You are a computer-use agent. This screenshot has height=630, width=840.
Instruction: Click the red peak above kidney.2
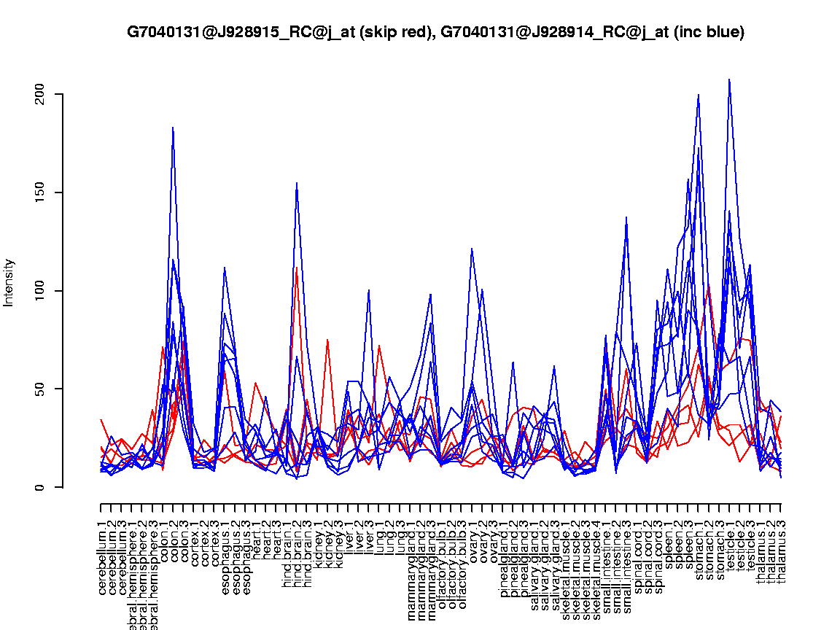coord(327,340)
